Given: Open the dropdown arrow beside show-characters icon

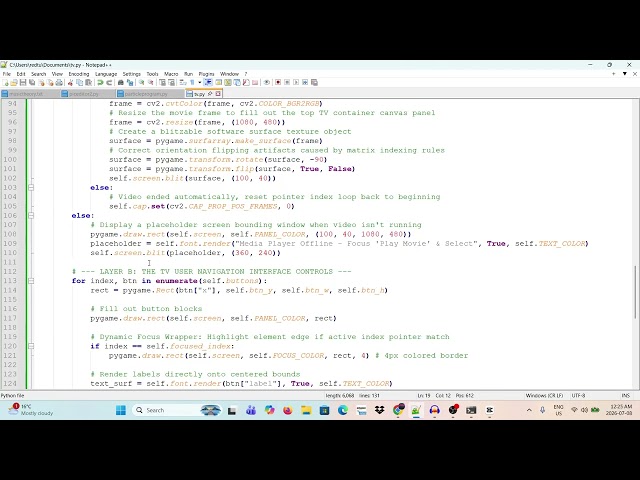Looking at the screenshot, I should coord(200,82).
